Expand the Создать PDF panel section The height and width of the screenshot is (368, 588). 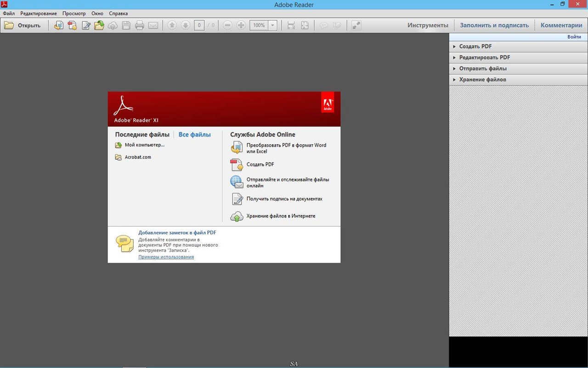(x=475, y=46)
